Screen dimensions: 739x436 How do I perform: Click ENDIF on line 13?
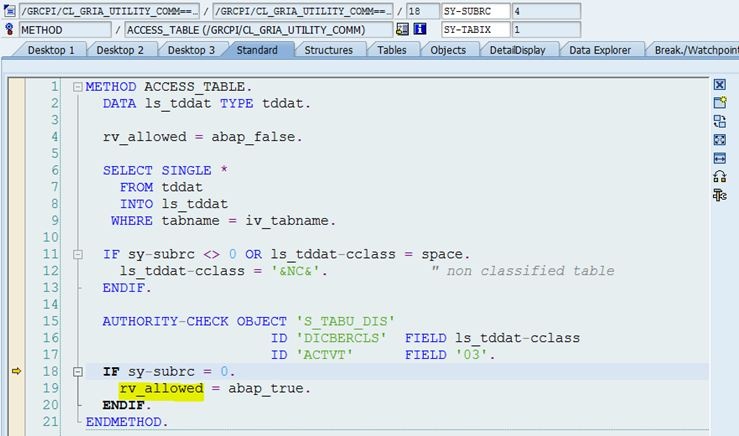pos(127,288)
